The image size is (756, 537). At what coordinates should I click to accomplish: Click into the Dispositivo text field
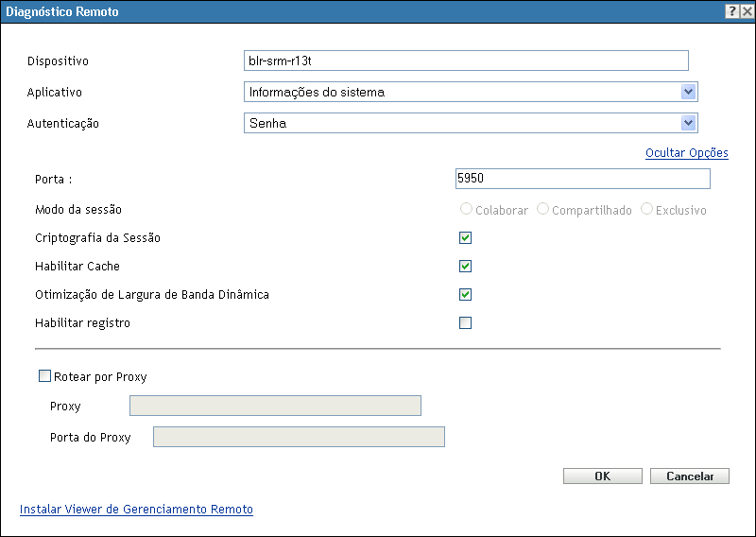[466, 61]
